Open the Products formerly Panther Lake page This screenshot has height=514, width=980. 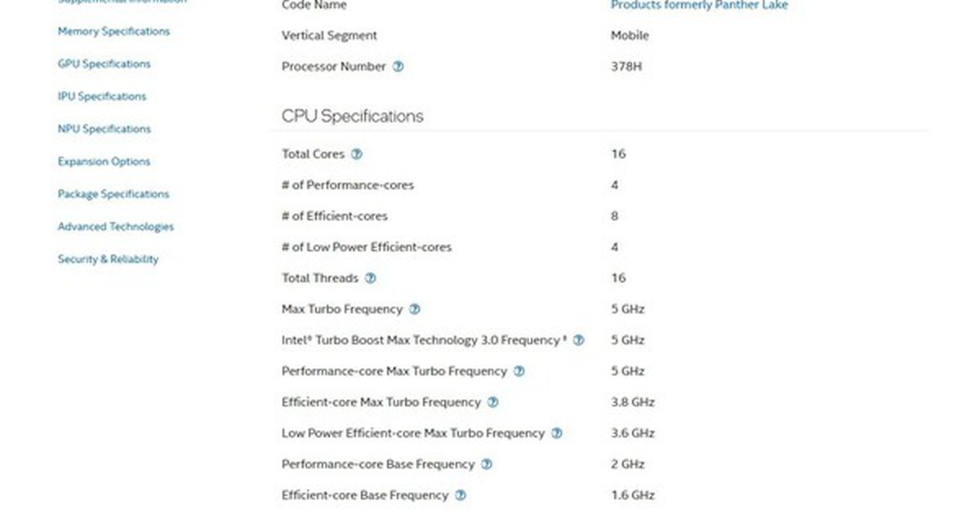(x=699, y=5)
